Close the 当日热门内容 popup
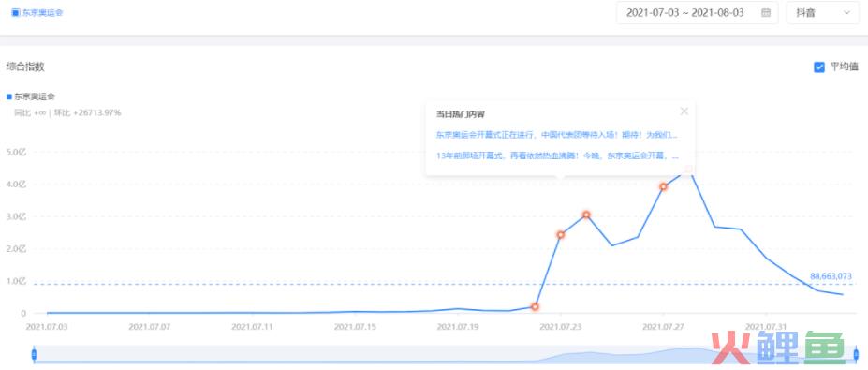Screen dimensions: 868x370 coord(684,111)
